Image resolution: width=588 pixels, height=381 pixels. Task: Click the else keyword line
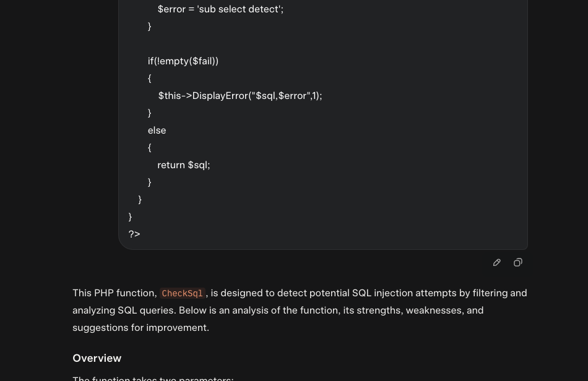pyautogui.click(x=157, y=131)
